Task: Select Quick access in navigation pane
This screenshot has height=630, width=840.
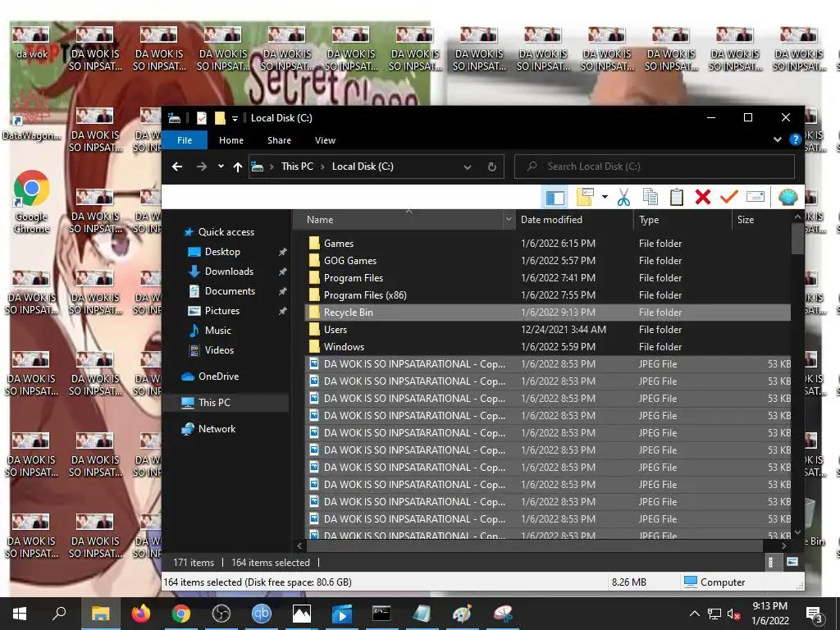Action: pyautogui.click(x=226, y=232)
